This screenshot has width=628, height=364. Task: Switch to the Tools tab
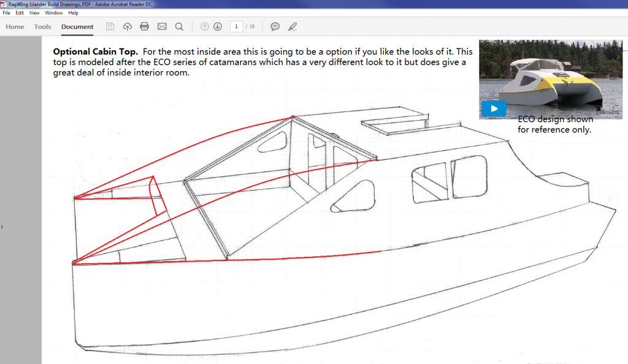[x=43, y=27]
